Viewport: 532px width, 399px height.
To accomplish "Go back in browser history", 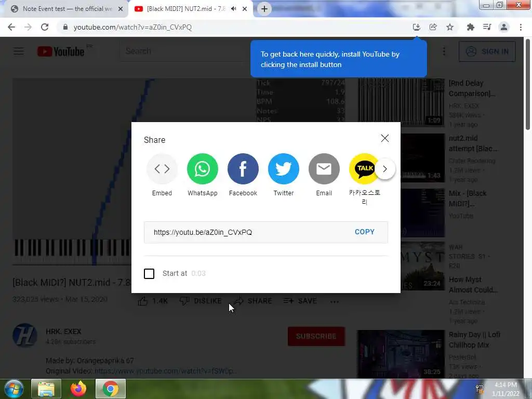I will pos(11,27).
